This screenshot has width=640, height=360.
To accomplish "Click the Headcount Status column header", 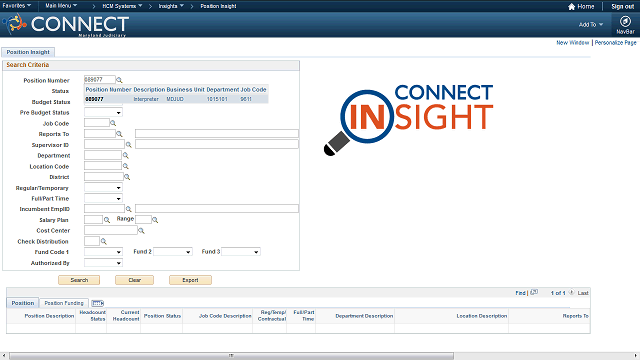I will [x=93, y=316].
